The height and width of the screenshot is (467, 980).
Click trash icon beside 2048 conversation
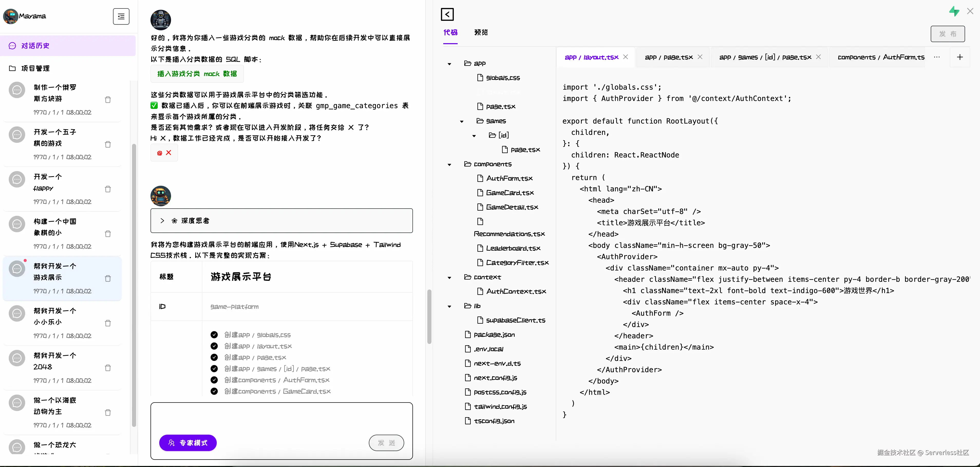tap(108, 368)
